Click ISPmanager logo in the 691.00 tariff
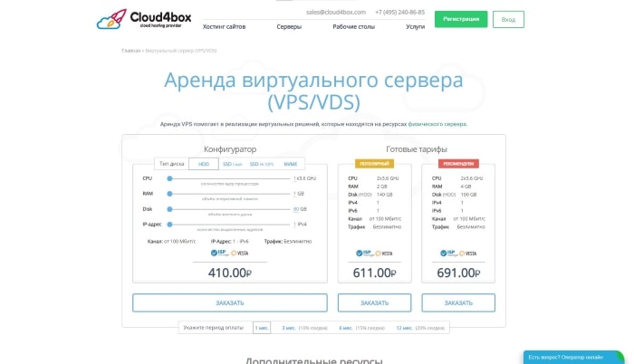634x364 pixels. [448, 254]
